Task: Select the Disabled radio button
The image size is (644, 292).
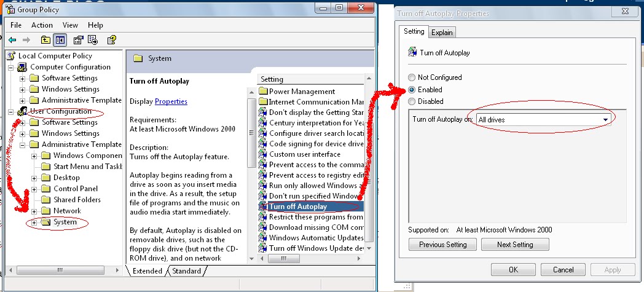Action: (x=412, y=101)
